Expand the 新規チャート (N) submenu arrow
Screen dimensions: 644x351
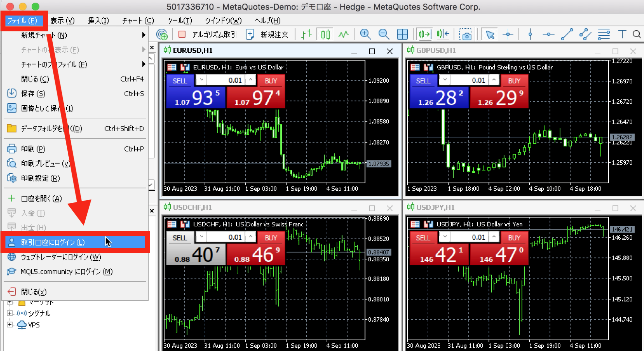coord(144,35)
